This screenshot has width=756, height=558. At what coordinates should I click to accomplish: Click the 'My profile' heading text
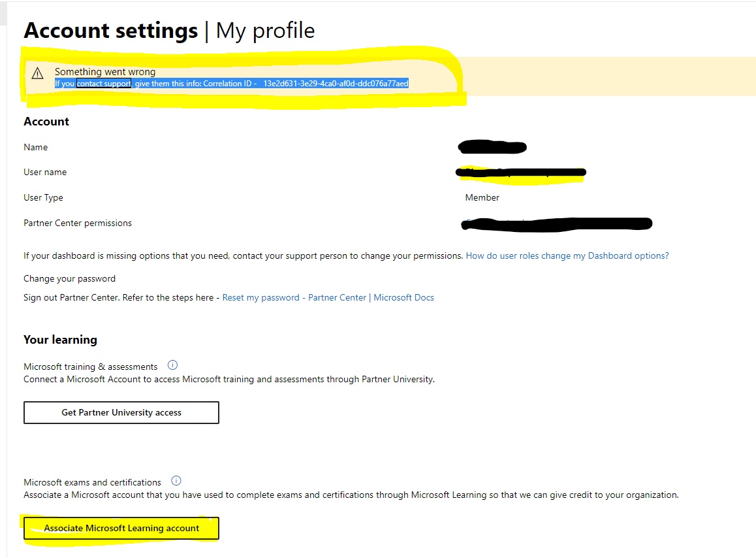pos(265,31)
